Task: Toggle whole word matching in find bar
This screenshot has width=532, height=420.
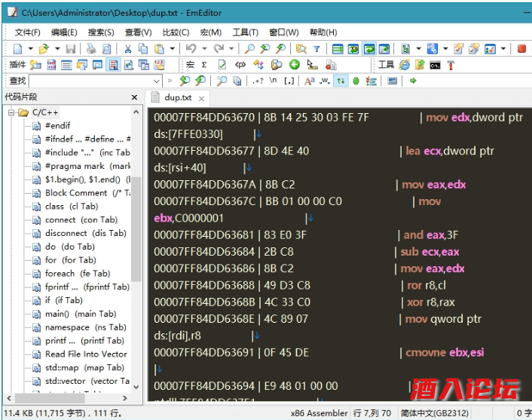Action: (x=325, y=81)
